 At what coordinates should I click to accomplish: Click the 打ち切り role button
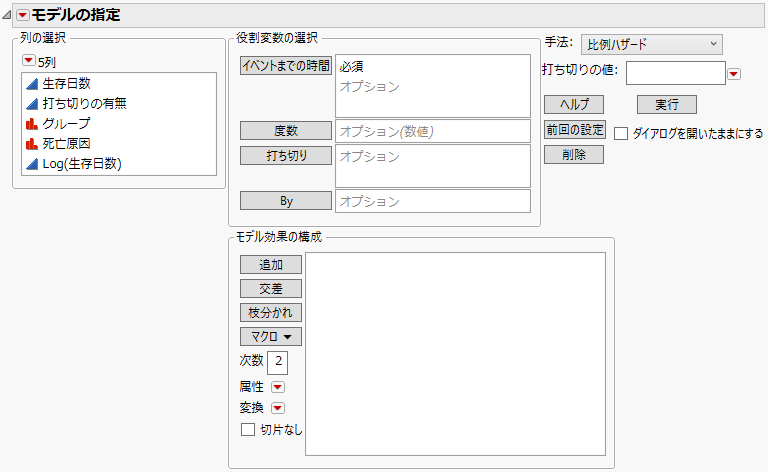coord(285,155)
